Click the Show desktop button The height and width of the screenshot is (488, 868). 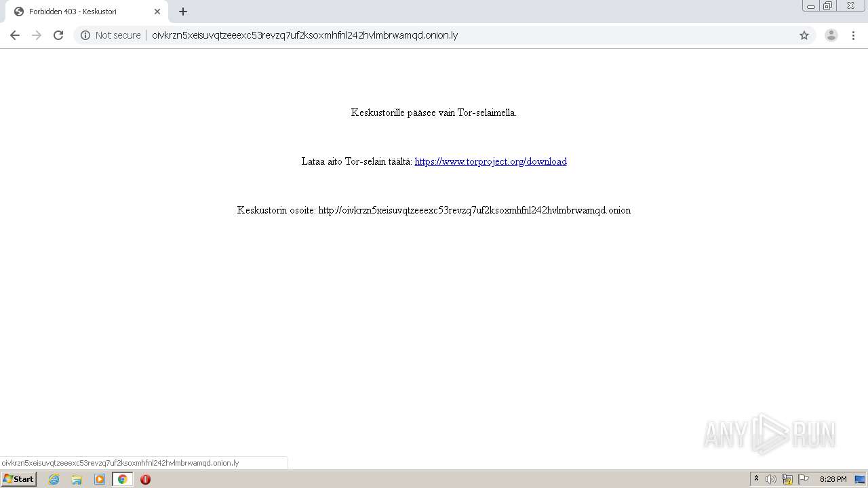[860, 479]
